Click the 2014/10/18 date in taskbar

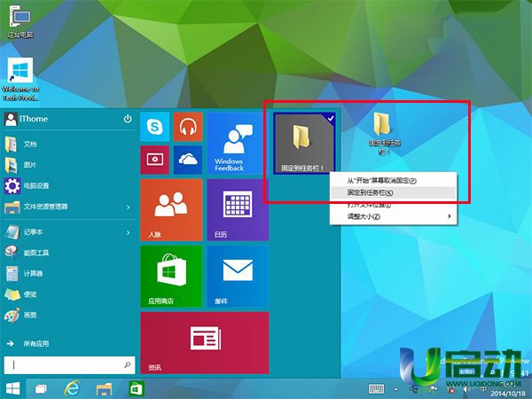pos(508,394)
